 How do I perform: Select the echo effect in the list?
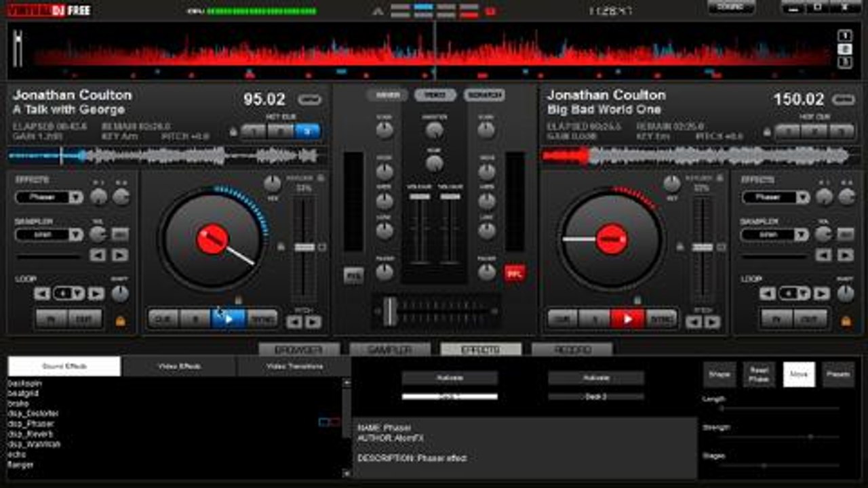pos(16,454)
